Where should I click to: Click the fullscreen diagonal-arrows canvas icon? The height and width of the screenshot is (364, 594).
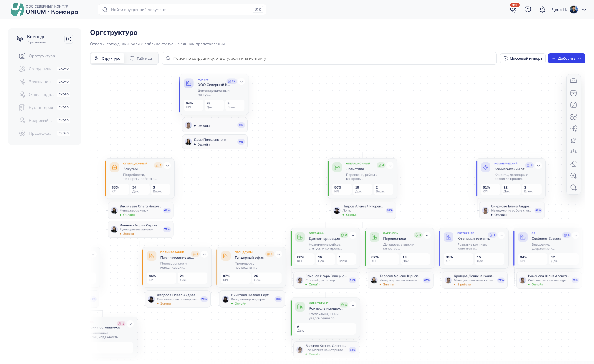point(574,105)
